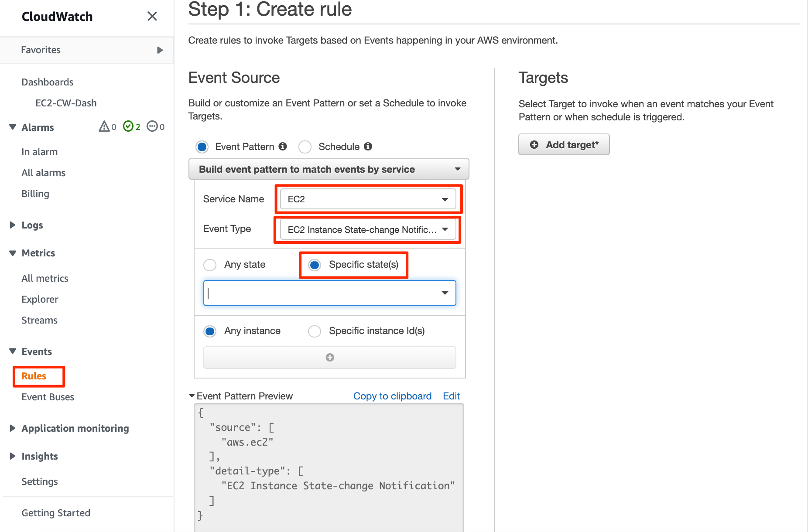Open the specific states selection dropdown

click(x=330, y=293)
